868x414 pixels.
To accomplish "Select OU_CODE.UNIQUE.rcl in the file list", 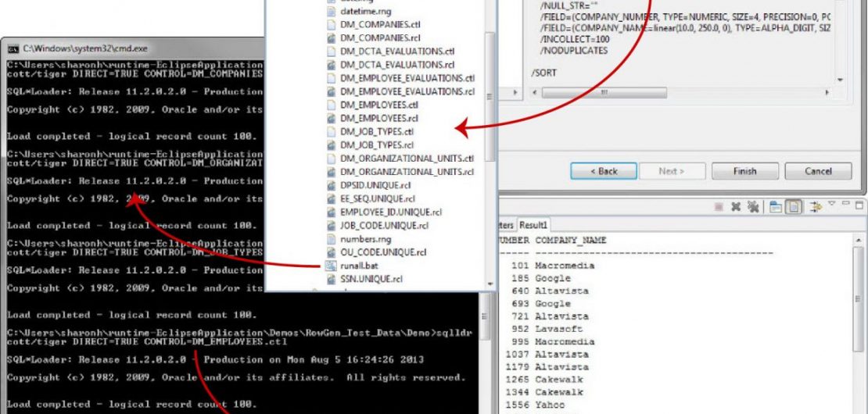I will (383, 252).
